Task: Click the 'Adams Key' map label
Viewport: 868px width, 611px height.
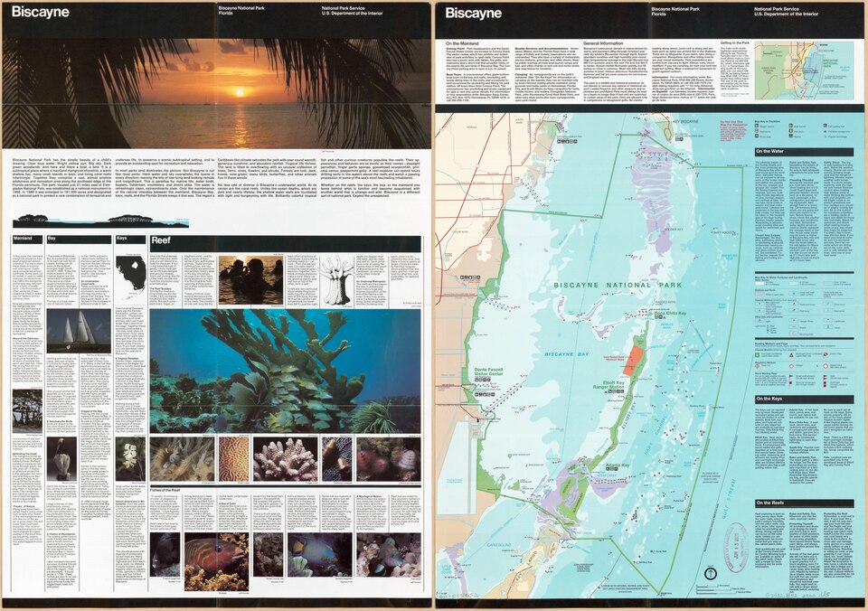Action: coord(618,465)
